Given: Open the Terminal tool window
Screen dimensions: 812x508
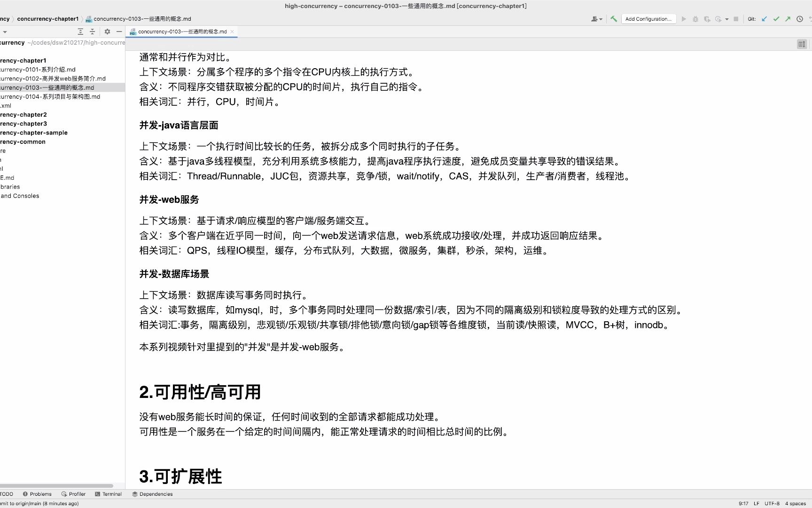Looking at the screenshot, I should (x=108, y=494).
